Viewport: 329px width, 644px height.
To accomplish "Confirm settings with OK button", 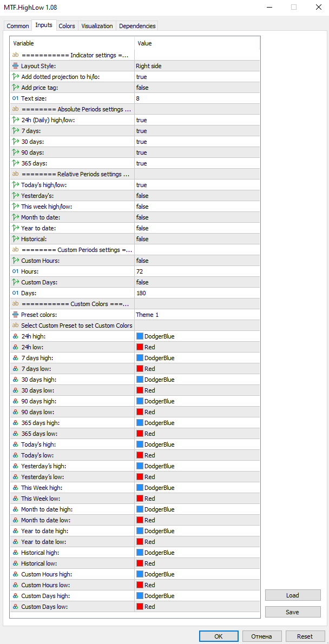I will point(219,636).
